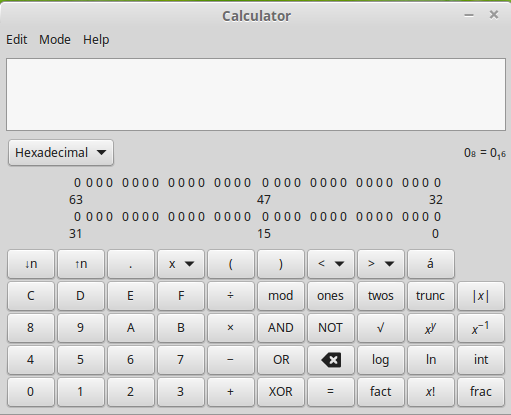Toggle bit 32 in the bit panel

click(437, 183)
